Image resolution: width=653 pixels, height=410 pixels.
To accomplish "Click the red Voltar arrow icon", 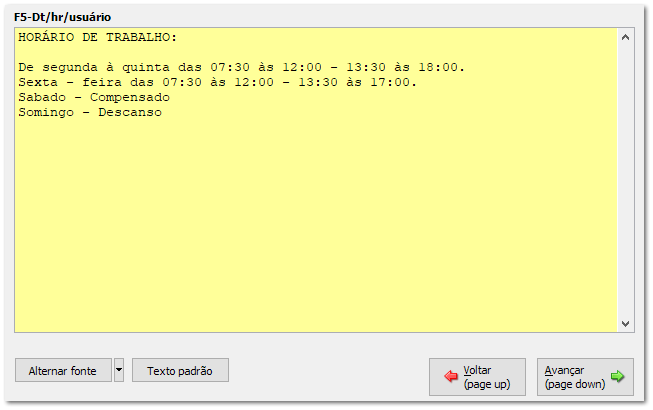I will [x=451, y=376].
